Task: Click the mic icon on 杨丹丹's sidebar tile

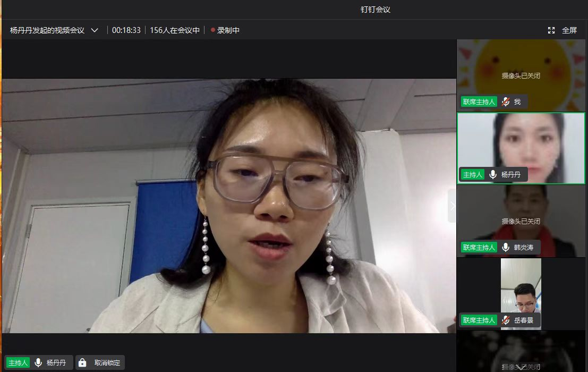Action: click(493, 174)
